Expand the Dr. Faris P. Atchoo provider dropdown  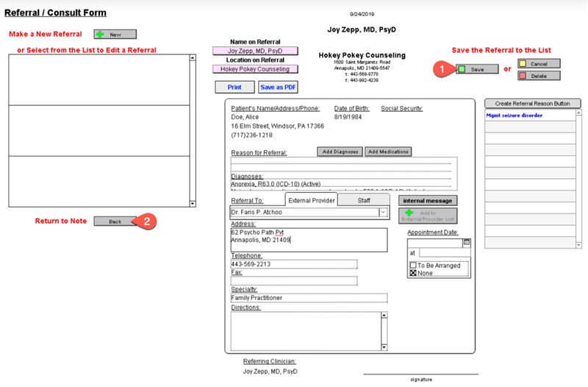(x=383, y=213)
